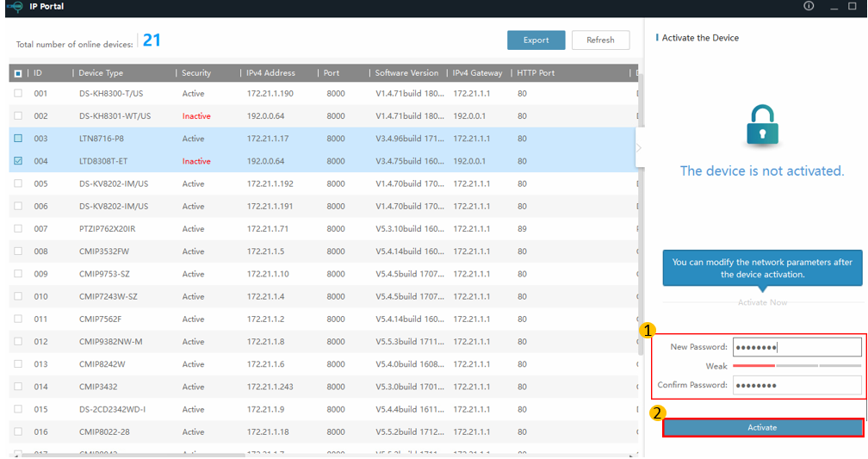Click the password strength indicator bar
The image size is (868, 459).
tap(797, 366)
